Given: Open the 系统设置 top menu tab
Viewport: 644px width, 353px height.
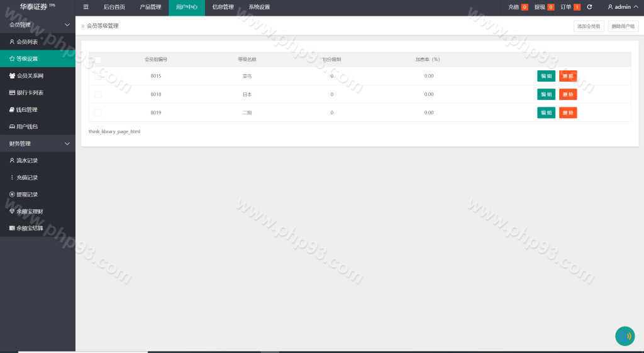Looking at the screenshot, I should point(259,7).
